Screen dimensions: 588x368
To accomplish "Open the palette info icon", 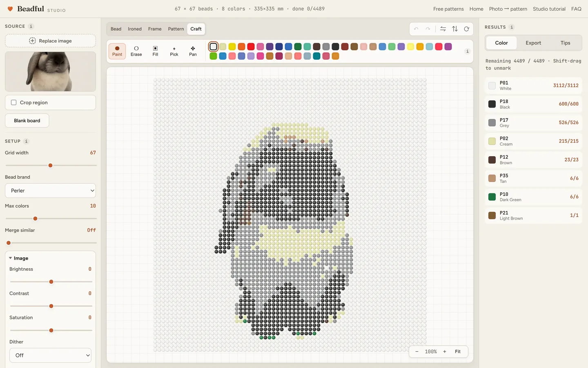I will tap(468, 51).
